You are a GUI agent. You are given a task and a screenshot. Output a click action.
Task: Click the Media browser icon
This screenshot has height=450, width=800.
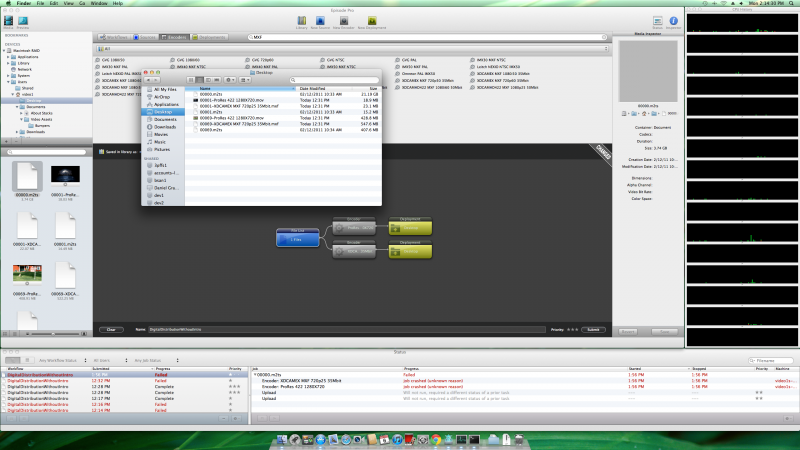coord(10,20)
